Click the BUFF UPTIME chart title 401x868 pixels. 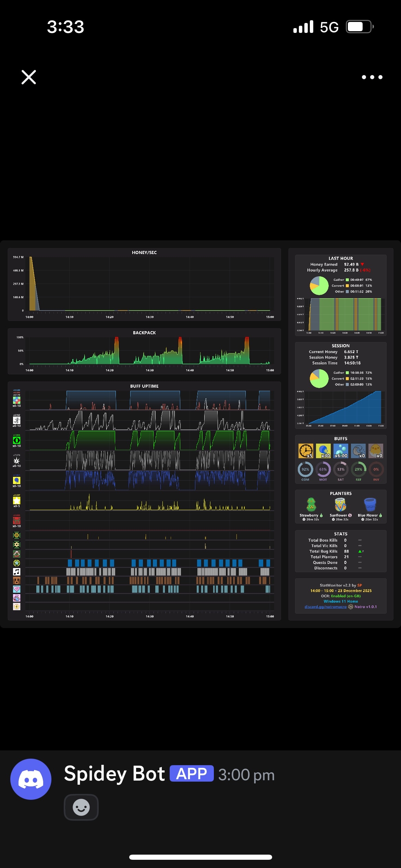pyautogui.click(x=144, y=386)
